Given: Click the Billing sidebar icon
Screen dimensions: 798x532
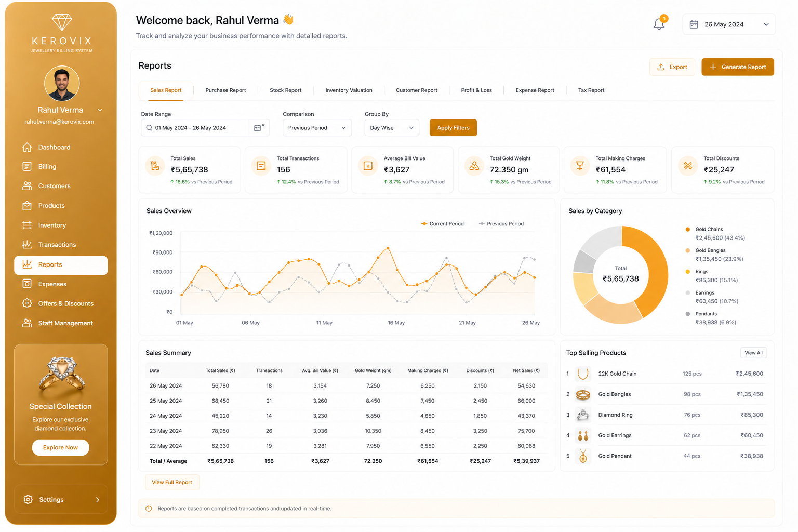Looking at the screenshot, I should point(27,166).
